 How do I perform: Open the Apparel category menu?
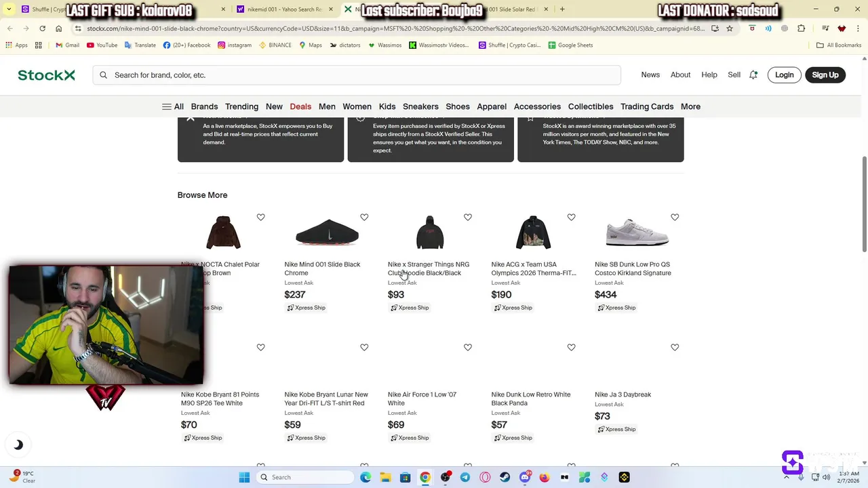[492, 106]
